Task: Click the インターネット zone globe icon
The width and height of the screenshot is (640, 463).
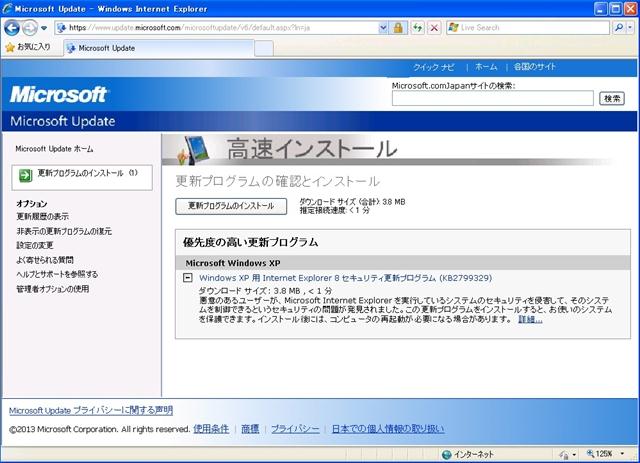Action: pyautogui.click(x=447, y=454)
